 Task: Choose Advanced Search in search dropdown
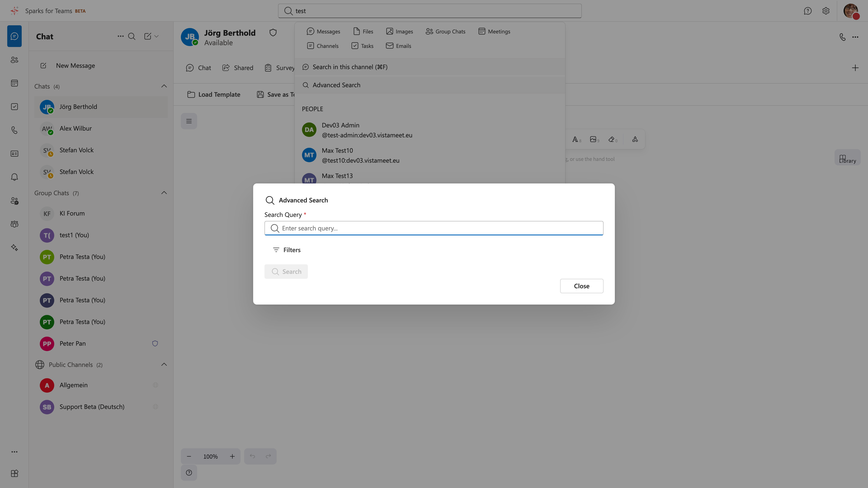(x=430, y=85)
